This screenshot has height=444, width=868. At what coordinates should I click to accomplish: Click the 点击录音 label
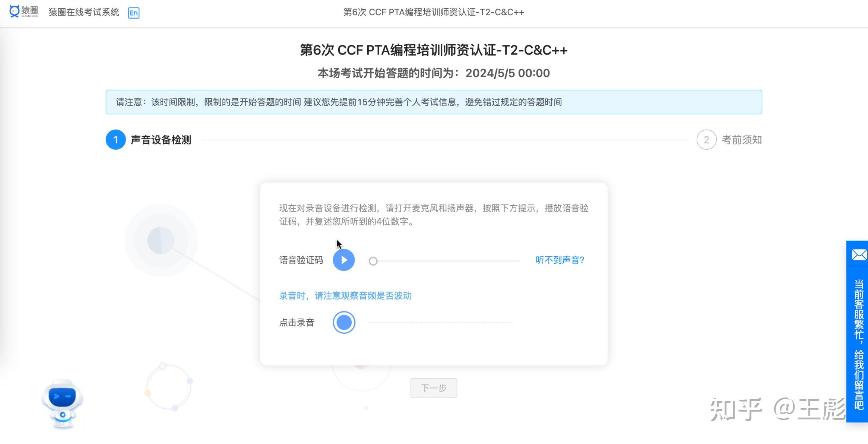click(x=297, y=322)
